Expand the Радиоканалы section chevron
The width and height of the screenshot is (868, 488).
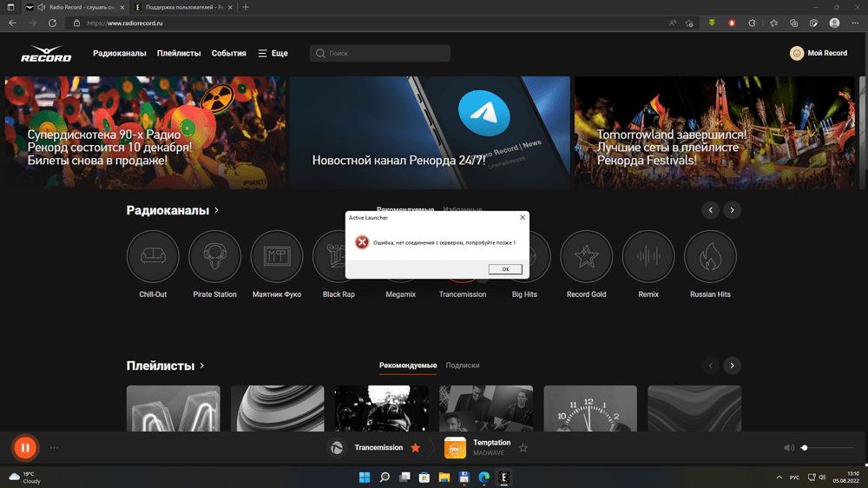[216, 210]
